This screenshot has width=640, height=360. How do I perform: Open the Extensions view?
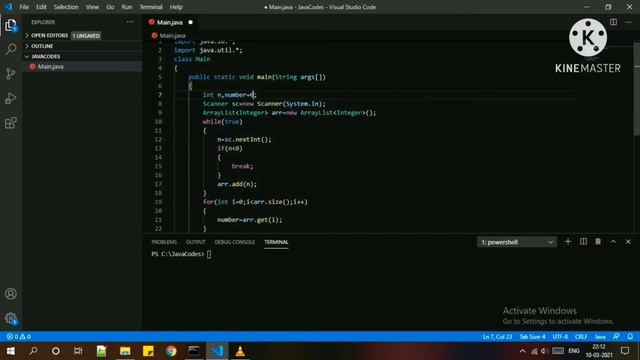[x=11, y=122]
